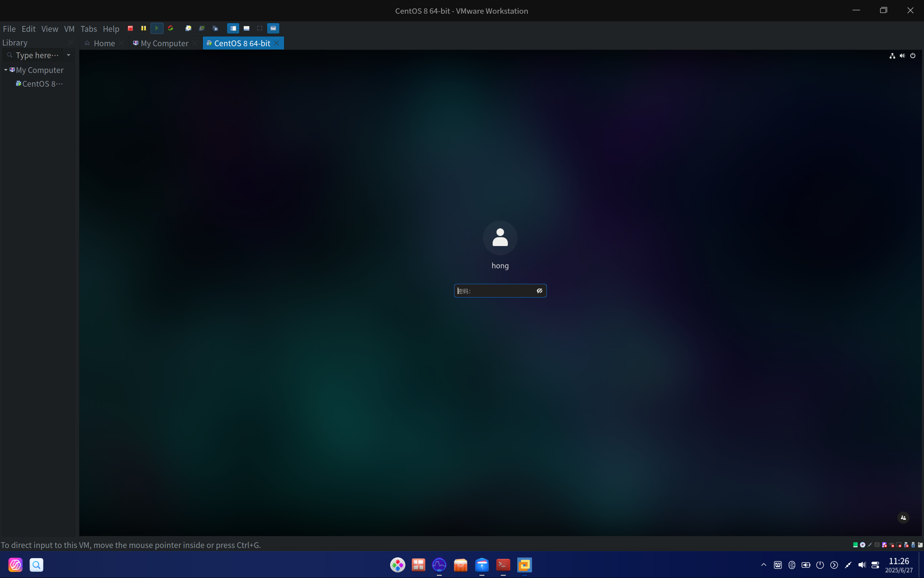Take a snapshot of this virtual machine
Viewport: 924px width, 578px height.
(x=188, y=28)
